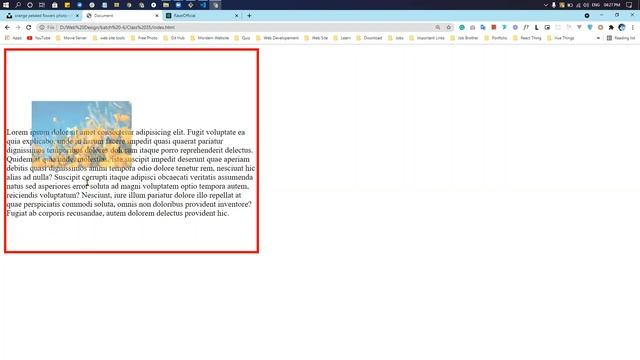640x360 pixels.
Task: Reload the current page
Action: [29, 27]
